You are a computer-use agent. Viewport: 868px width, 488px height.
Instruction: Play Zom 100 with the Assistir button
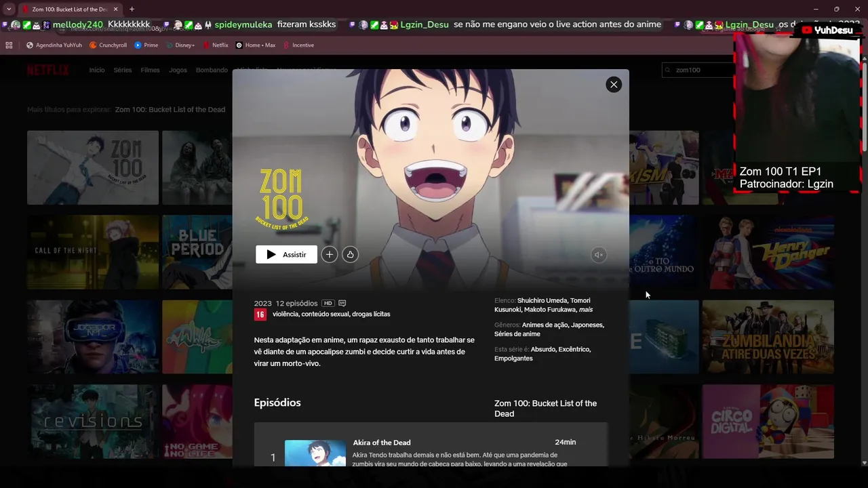pos(286,254)
